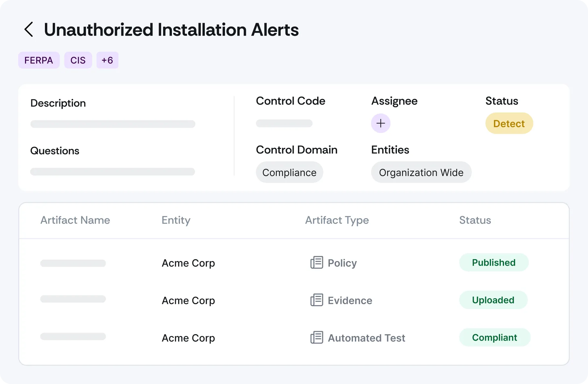Sort by the Artifact Name column header
This screenshot has width=588, height=384.
(x=75, y=220)
